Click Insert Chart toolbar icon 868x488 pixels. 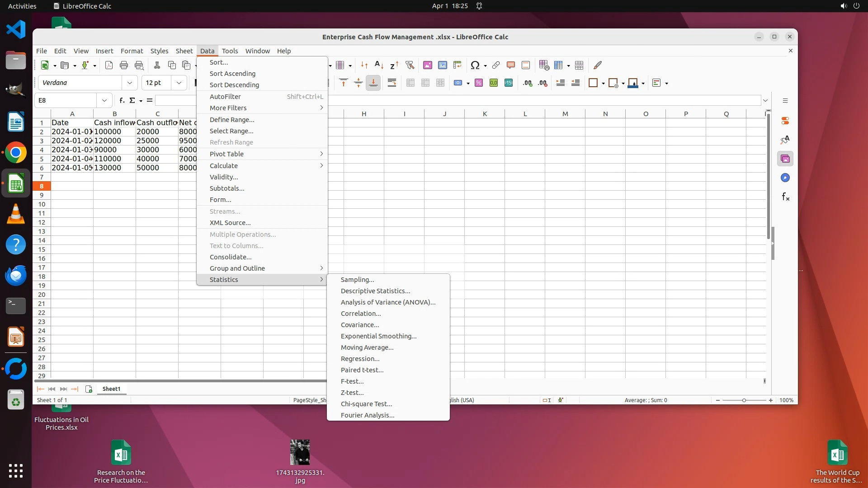(442, 65)
